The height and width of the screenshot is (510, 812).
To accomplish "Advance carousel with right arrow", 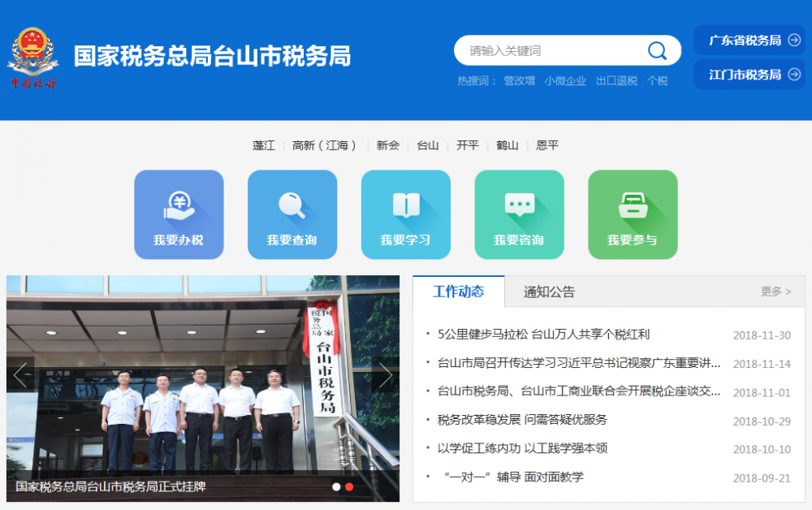I will point(386,375).
